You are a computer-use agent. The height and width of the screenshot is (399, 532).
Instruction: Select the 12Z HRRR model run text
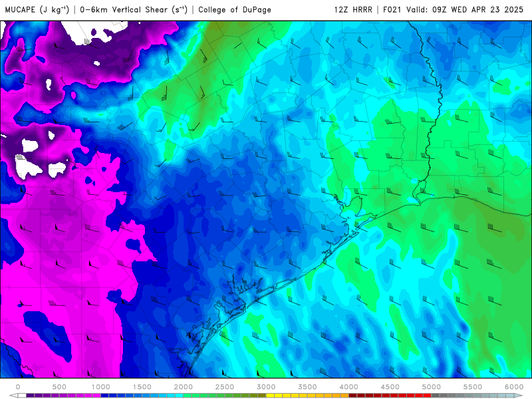click(x=353, y=9)
